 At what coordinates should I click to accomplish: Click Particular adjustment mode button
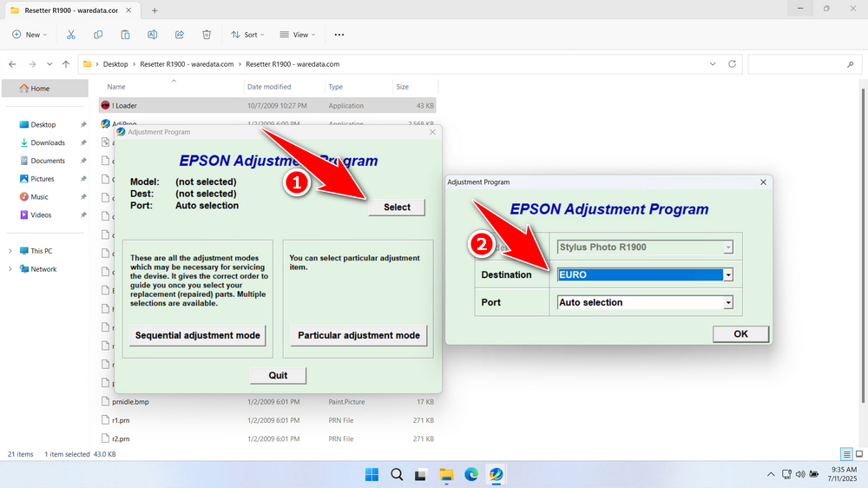(358, 336)
